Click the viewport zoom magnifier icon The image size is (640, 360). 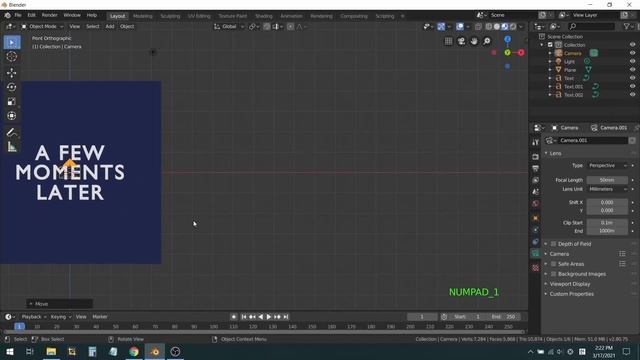pos(487,41)
